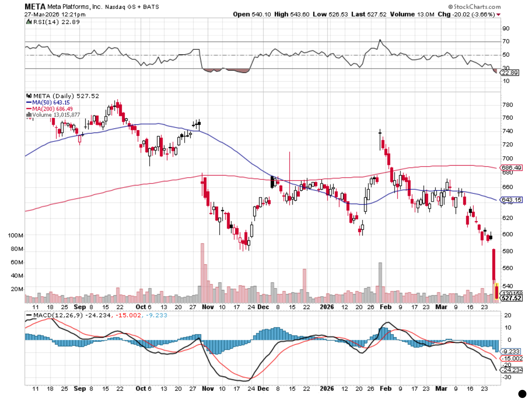The width and height of the screenshot is (532, 400).
Task: Click the RSI(14) mountain icon
Action: coord(29,22)
